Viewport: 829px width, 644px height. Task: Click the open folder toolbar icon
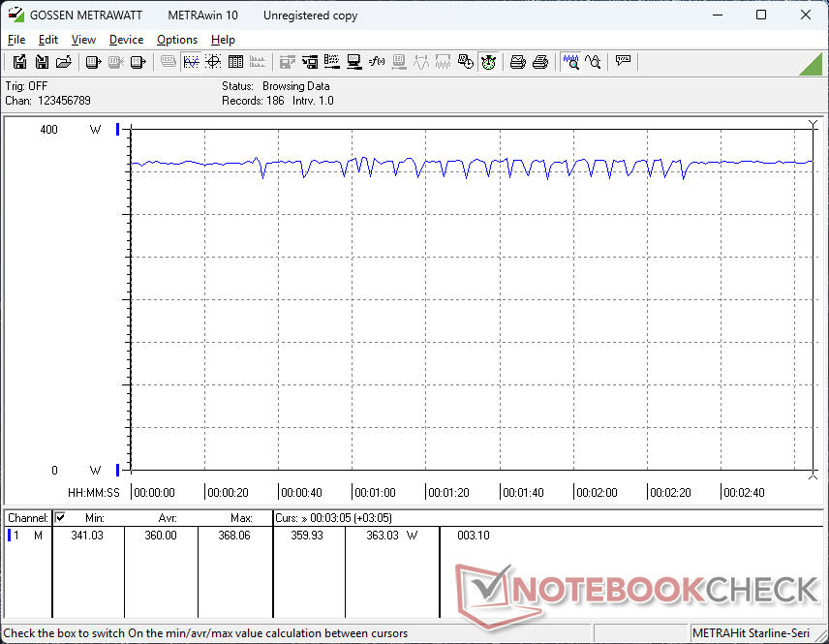(x=64, y=62)
